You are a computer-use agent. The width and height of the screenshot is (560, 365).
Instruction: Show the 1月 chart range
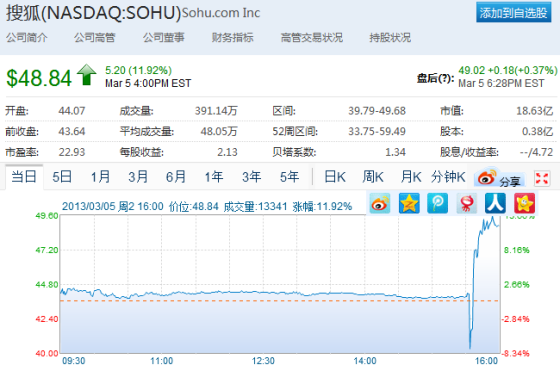pos(100,177)
